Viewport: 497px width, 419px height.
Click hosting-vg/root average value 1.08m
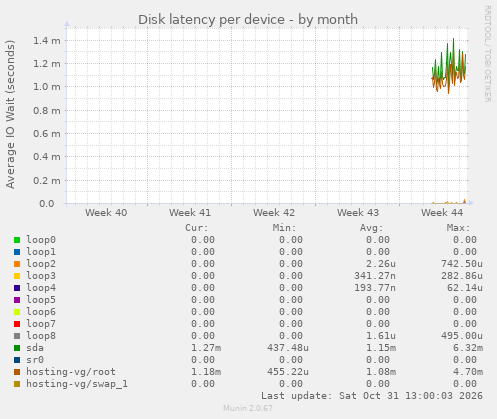tap(381, 372)
